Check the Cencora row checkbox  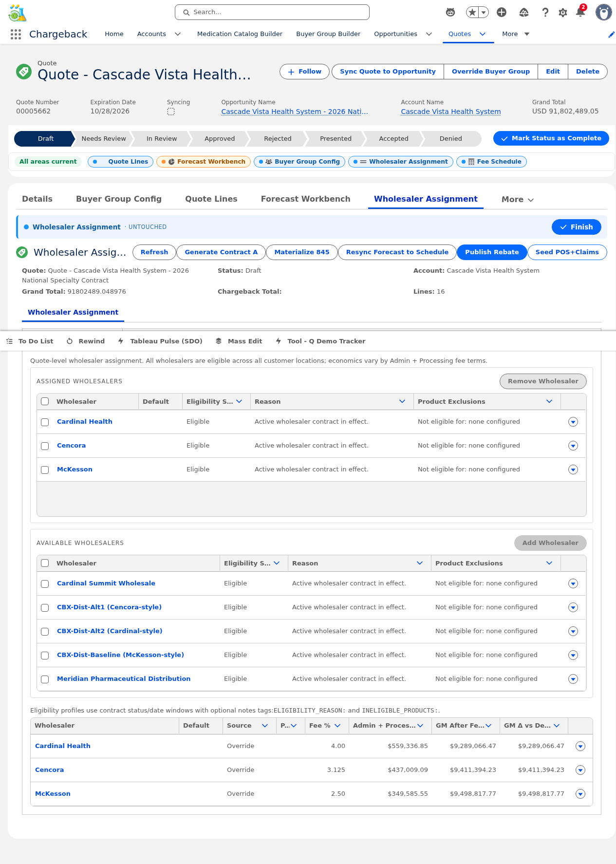click(x=45, y=446)
